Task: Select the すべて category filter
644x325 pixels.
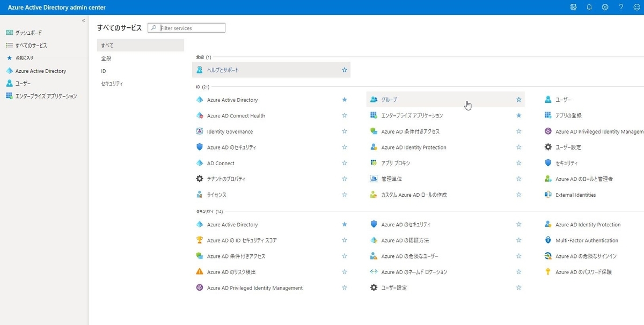Action: point(141,45)
